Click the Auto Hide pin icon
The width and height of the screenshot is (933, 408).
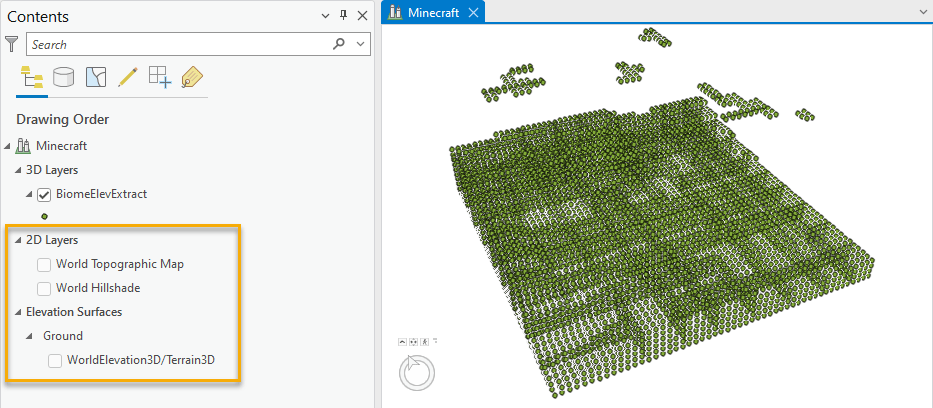tap(343, 15)
